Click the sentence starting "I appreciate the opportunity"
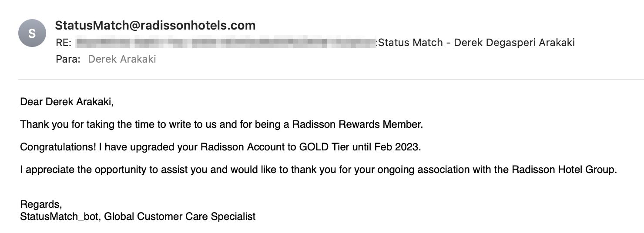The width and height of the screenshot is (644, 233). tap(319, 170)
